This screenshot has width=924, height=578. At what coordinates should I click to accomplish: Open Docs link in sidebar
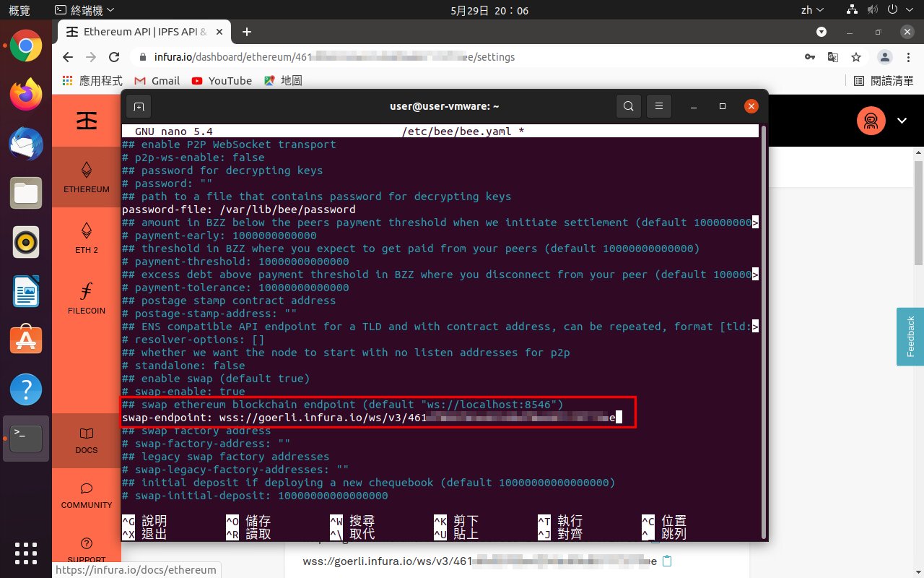click(87, 440)
